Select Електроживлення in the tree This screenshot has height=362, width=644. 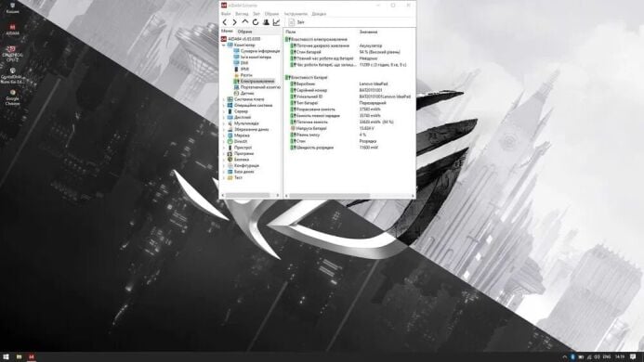pyautogui.click(x=254, y=82)
